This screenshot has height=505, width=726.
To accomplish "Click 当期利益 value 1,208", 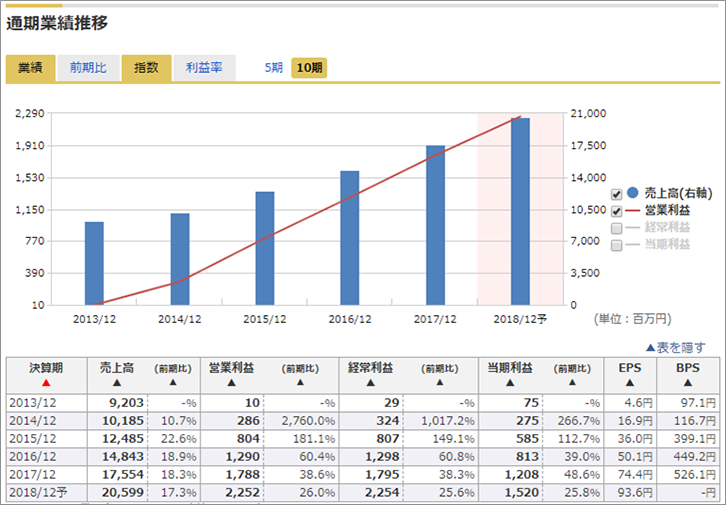I will [x=521, y=474].
